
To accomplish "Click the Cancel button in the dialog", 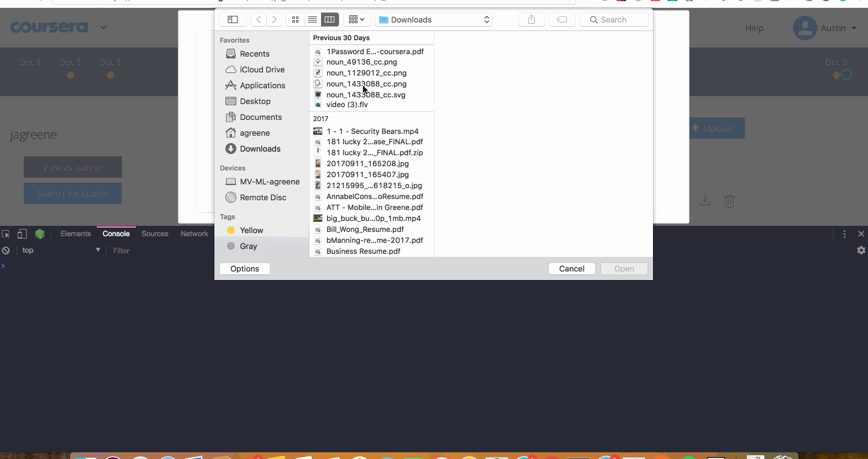I will 571,268.
